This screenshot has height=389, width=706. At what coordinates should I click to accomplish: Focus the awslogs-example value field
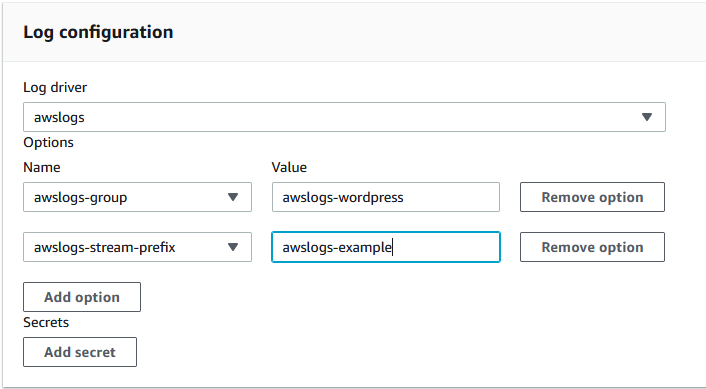click(x=386, y=247)
